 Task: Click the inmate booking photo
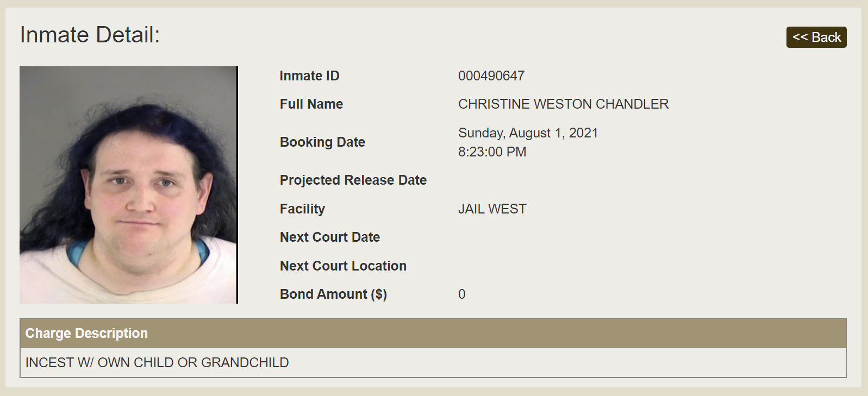[128, 185]
